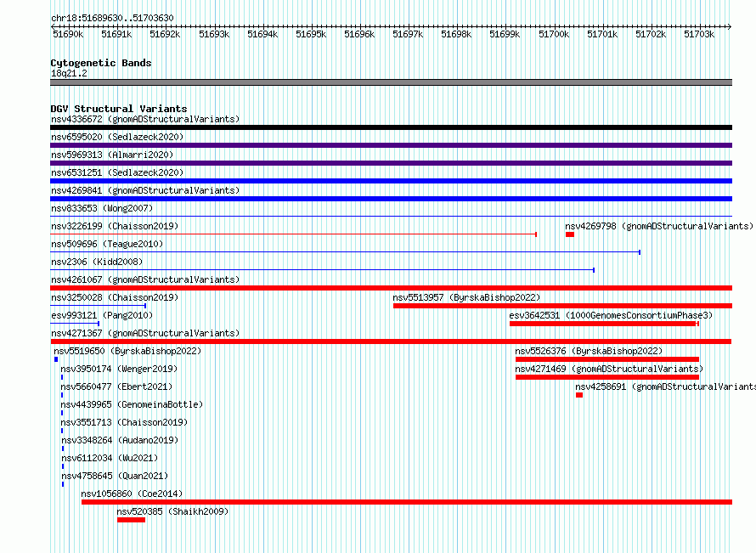Click the small red nsv4258691 block
Screen dimensions: 756x553
click(x=579, y=395)
